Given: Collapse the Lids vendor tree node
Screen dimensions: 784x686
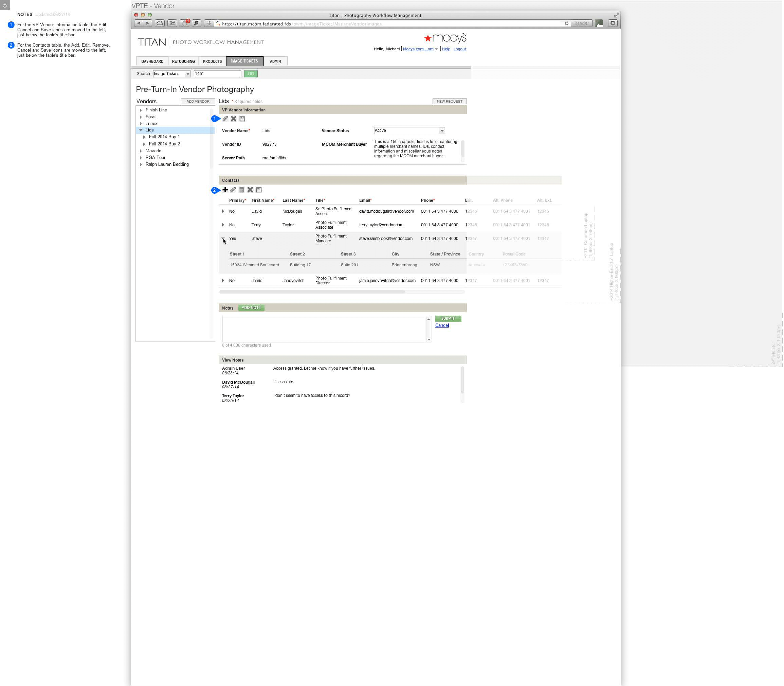Looking at the screenshot, I should [x=141, y=131].
